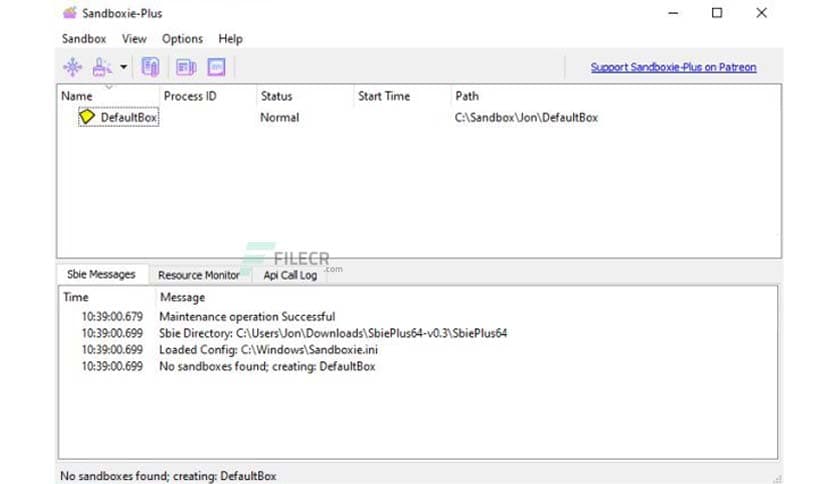836x484 pixels.
Task: Click the panel-with-cylinder icon in the toolbar
Action: click(x=186, y=67)
